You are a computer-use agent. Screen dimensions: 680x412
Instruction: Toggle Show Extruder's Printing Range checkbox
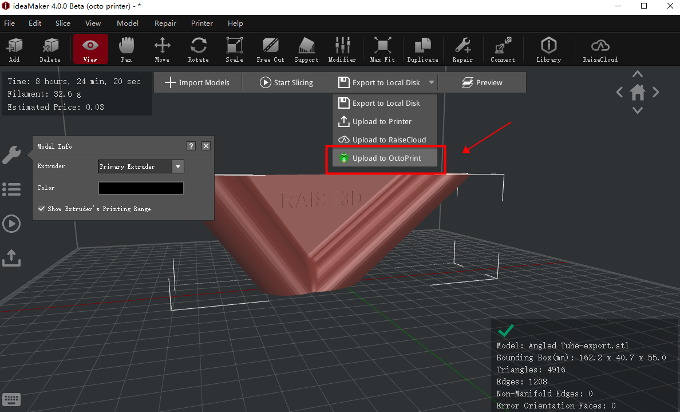pos(41,209)
